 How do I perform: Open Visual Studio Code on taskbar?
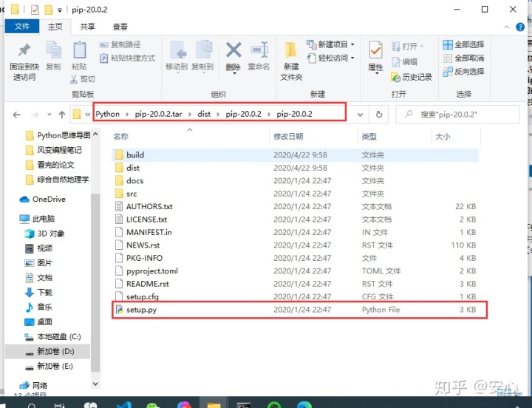click(x=124, y=405)
